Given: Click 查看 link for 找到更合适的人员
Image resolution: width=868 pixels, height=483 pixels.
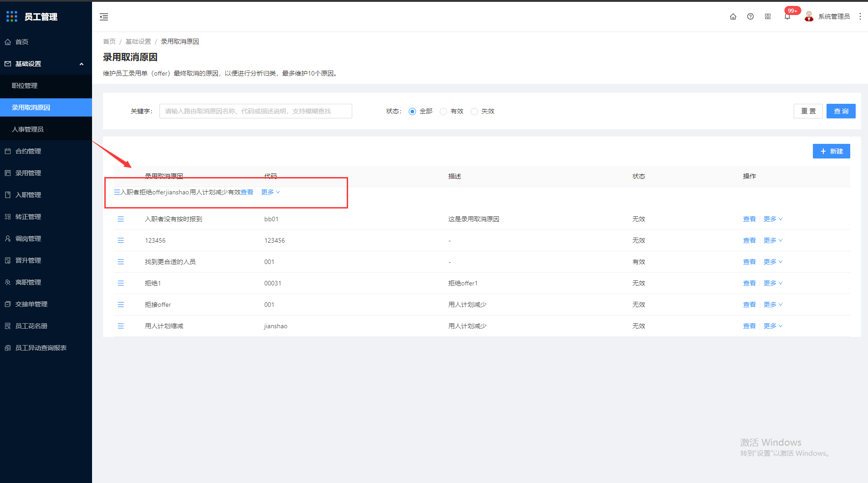Looking at the screenshot, I should 750,262.
